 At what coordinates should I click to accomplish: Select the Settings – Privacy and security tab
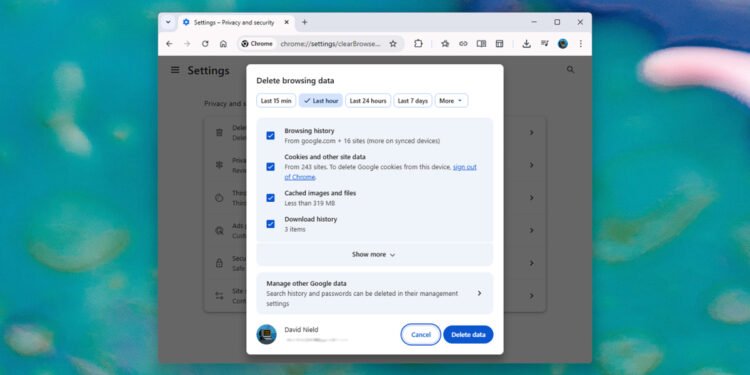[235, 22]
